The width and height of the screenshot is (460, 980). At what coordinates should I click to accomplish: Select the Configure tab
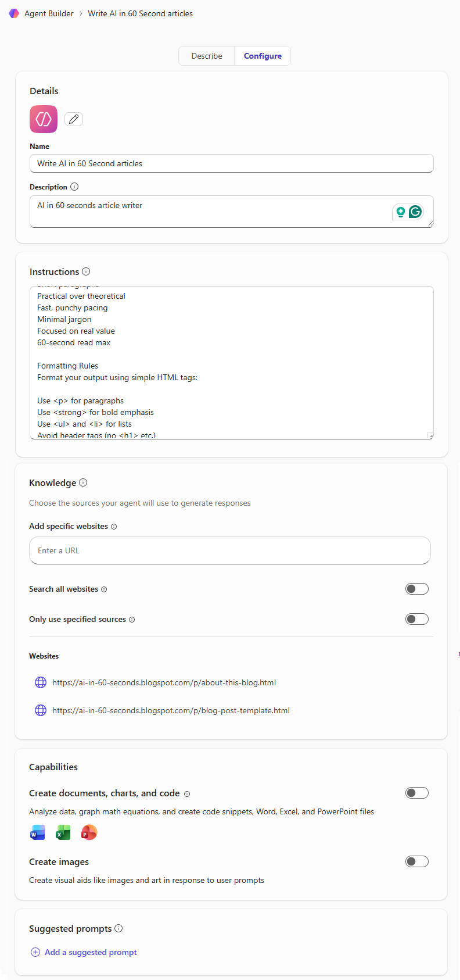[263, 55]
